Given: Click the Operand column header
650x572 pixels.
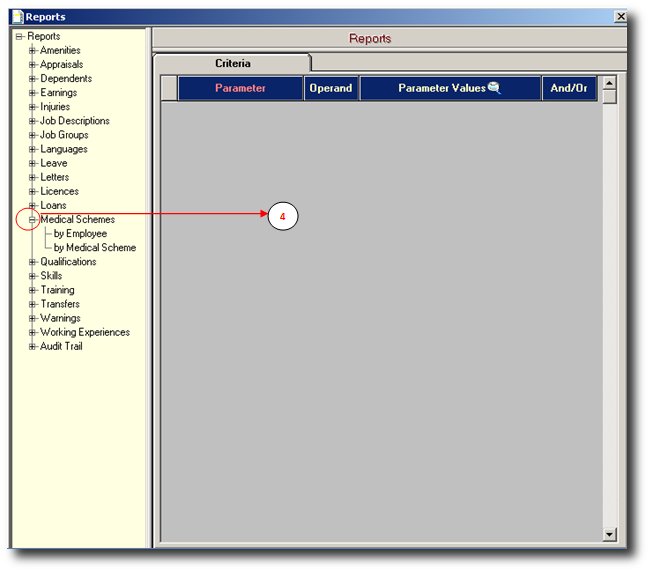Looking at the screenshot, I should click(x=330, y=89).
